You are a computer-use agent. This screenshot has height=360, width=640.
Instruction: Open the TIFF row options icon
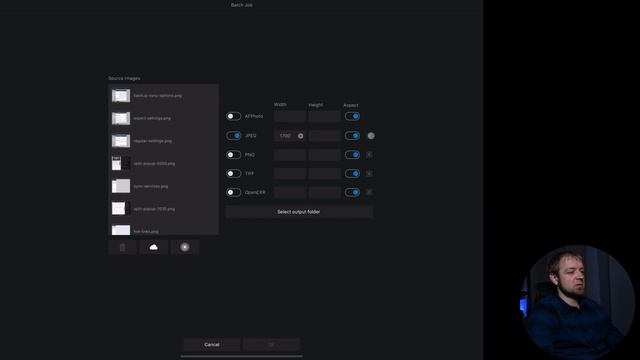coord(369,173)
